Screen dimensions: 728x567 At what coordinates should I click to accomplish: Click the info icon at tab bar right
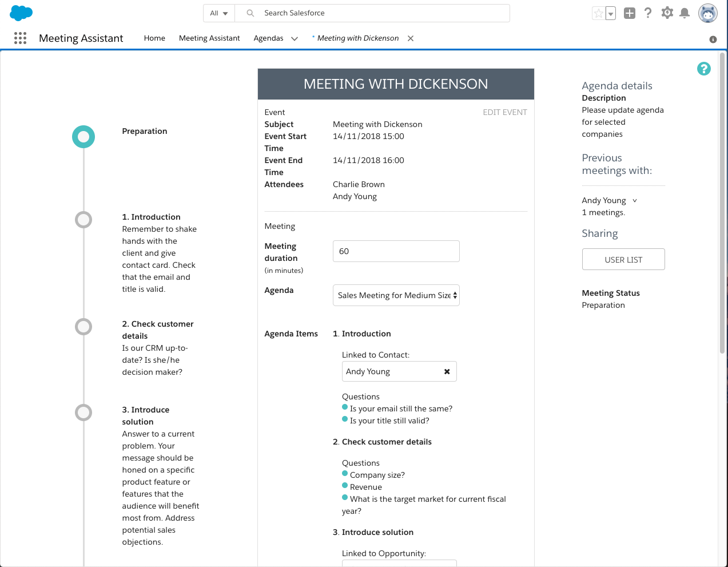coord(713,39)
